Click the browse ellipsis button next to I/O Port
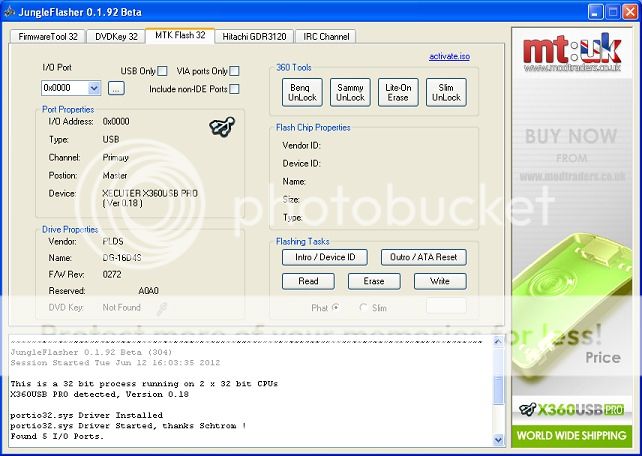This screenshot has height=456, width=642. point(116,88)
